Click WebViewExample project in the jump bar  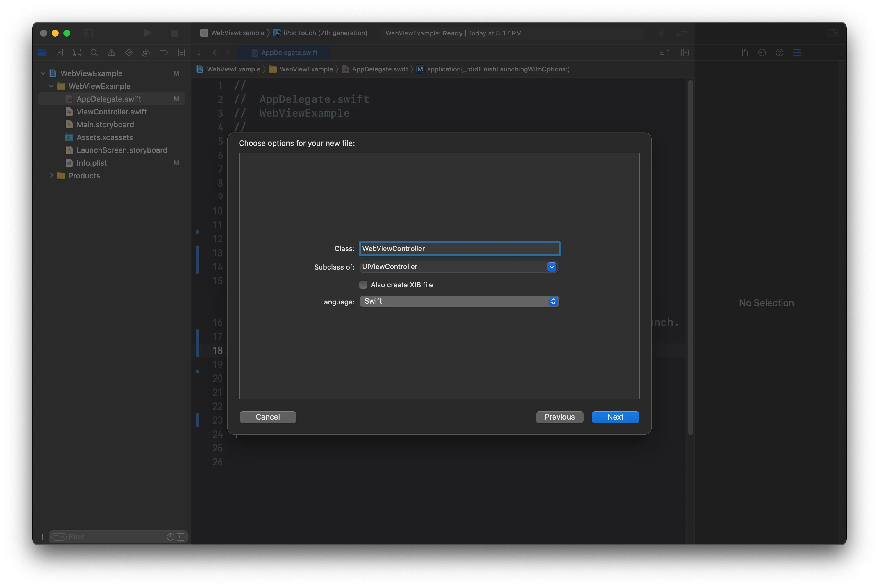pyautogui.click(x=228, y=69)
